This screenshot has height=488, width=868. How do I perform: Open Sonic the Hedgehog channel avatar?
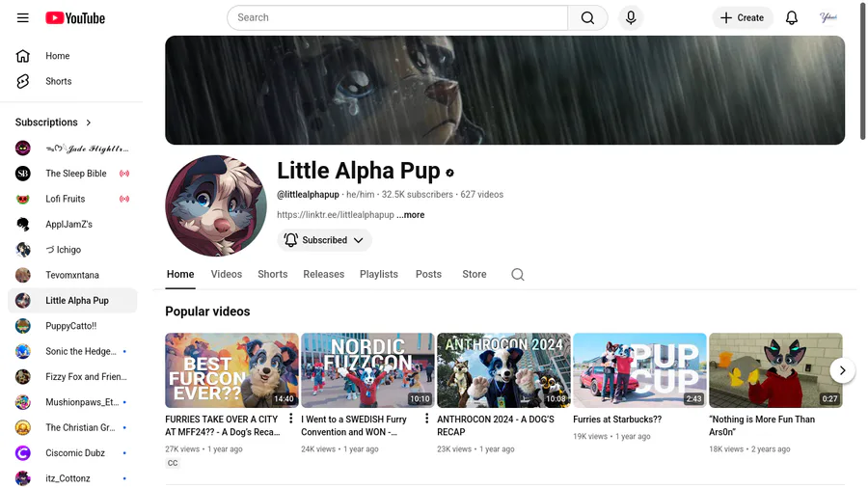23,351
